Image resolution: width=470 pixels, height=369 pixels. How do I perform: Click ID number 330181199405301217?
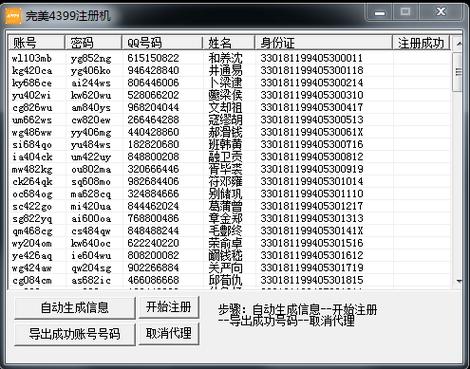(x=312, y=206)
